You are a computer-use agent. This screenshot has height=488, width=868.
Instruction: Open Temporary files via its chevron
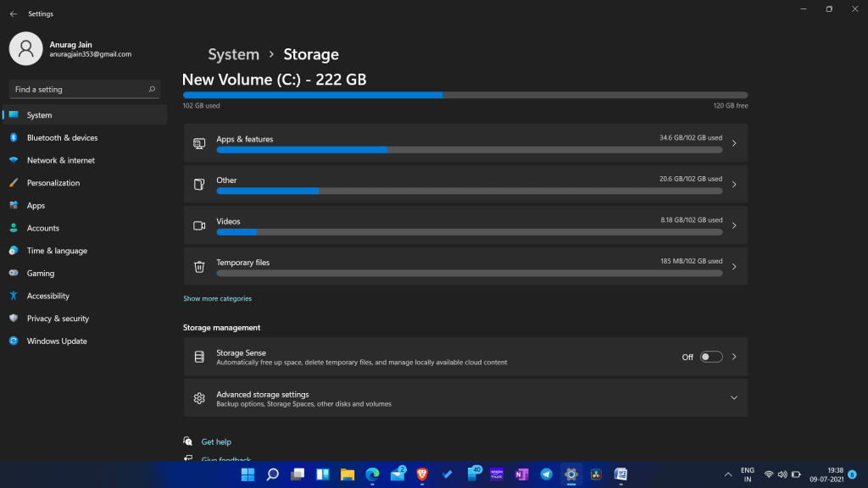[734, 266]
